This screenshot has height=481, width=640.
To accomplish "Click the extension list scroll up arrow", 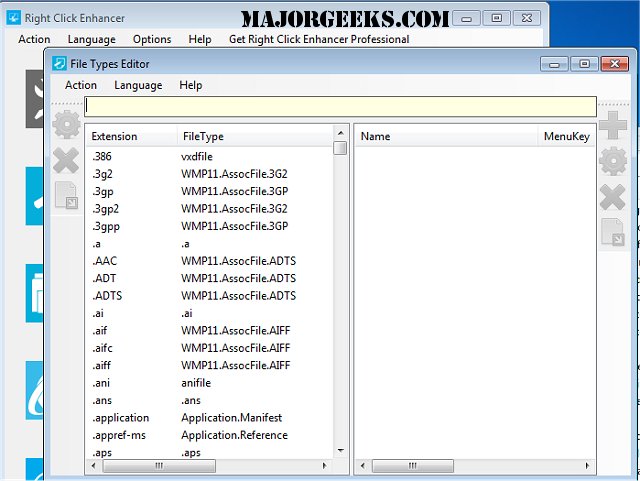I will pos(340,133).
